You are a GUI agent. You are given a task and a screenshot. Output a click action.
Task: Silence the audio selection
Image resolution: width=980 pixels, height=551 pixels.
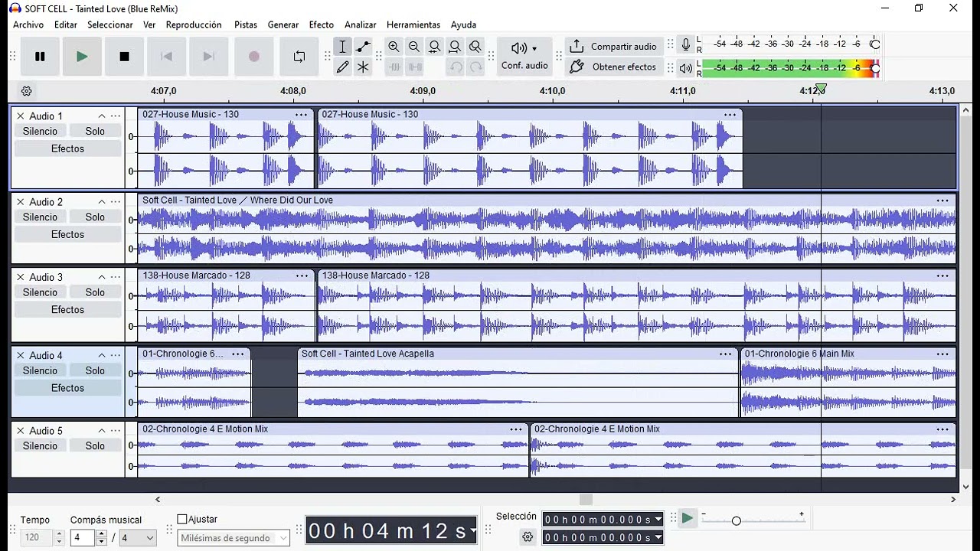pos(415,67)
